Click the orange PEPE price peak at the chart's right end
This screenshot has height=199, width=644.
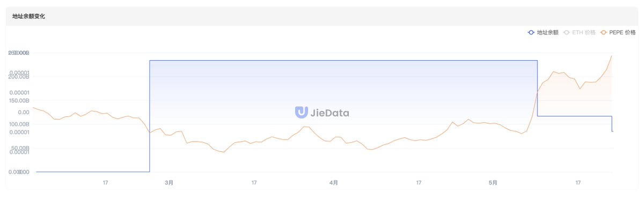point(612,56)
